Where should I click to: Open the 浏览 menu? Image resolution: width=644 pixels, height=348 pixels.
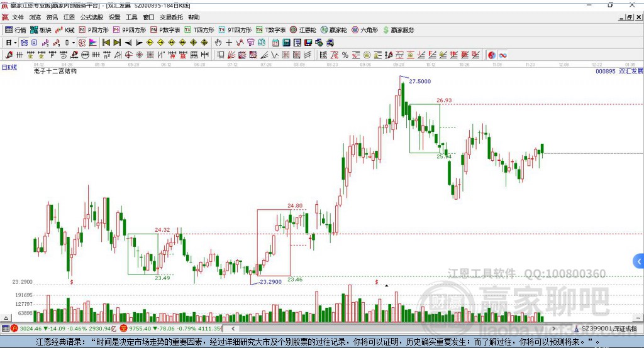(35, 17)
